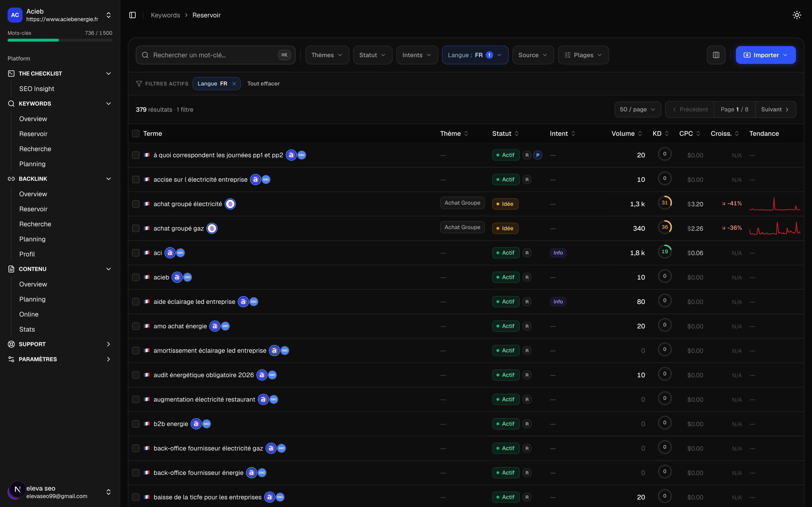This screenshot has height=507, width=812.
Task: Click the 'a' badge on aide éclairage led entreprise
Action: tap(243, 302)
